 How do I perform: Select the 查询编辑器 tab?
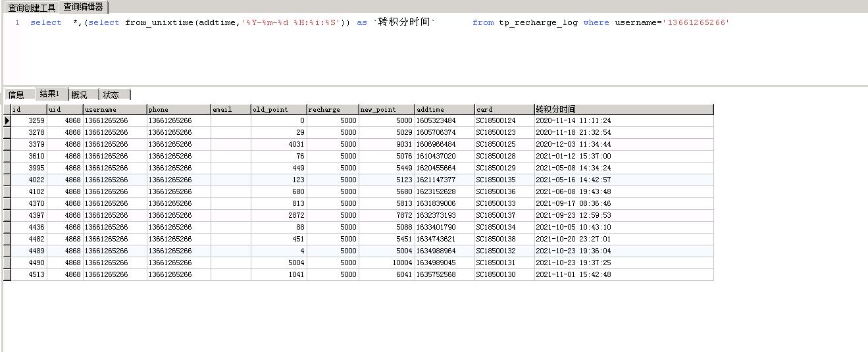coord(84,7)
